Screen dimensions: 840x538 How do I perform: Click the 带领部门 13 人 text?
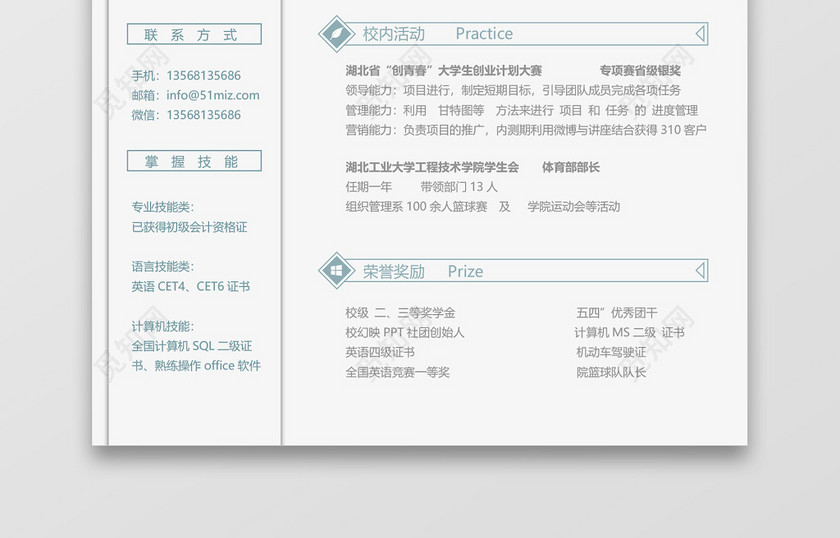click(x=459, y=186)
